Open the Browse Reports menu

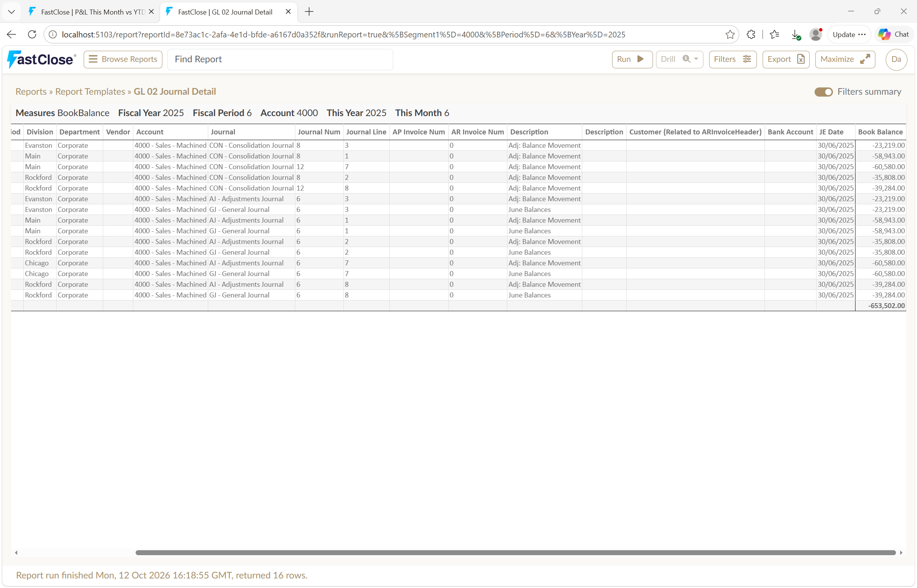[123, 60]
